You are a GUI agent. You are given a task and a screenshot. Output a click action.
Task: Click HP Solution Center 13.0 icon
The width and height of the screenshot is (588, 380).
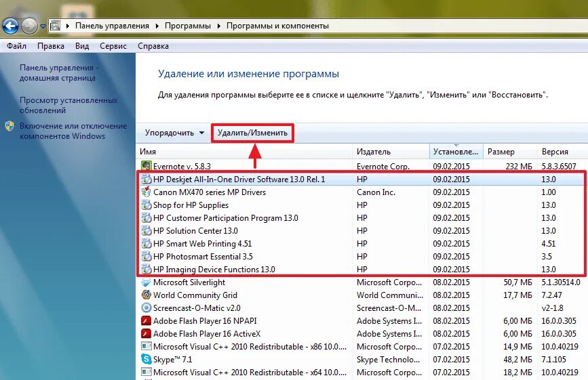coord(146,230)
